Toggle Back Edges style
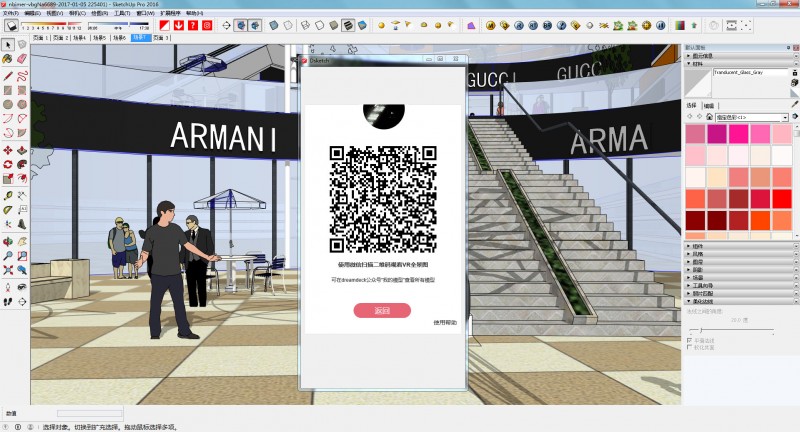The image size is (800, 432). pyautogui.click(x=288, y=25)
